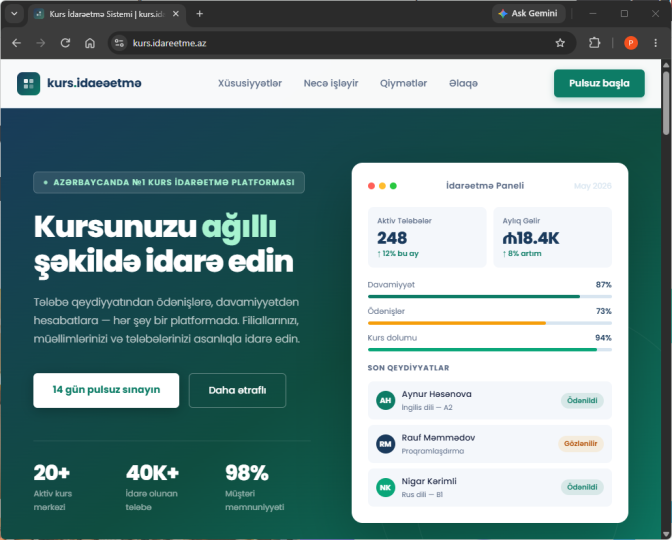672x540 pixels.
Task: Click the address bar URL kurs.idareetme.az
Action: [169, 43]
